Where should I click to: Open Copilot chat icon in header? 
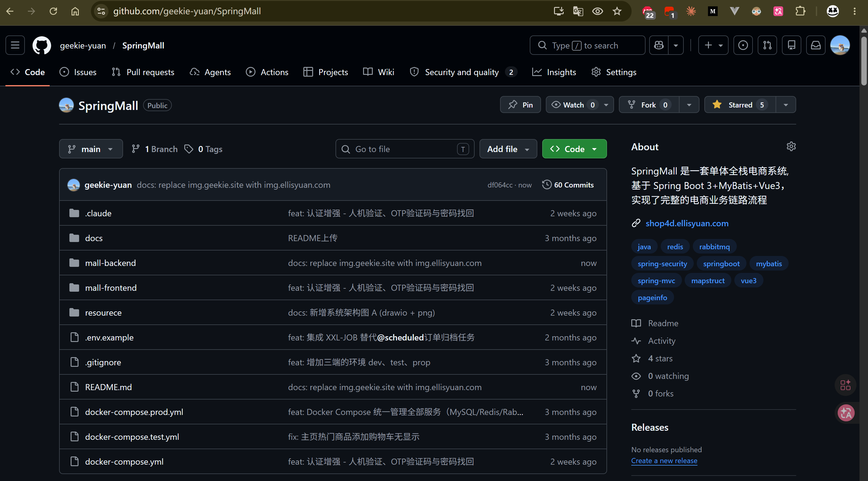(x=659, y=45)
